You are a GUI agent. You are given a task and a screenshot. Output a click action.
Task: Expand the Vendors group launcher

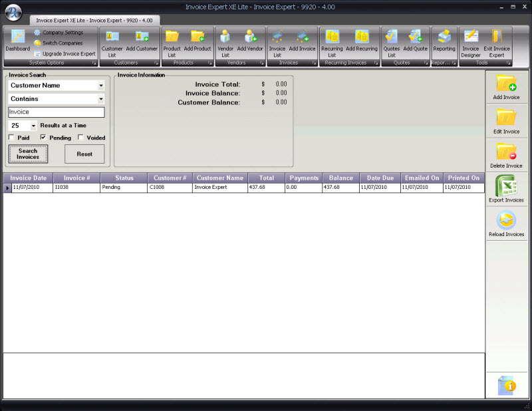tap(261, 63)
